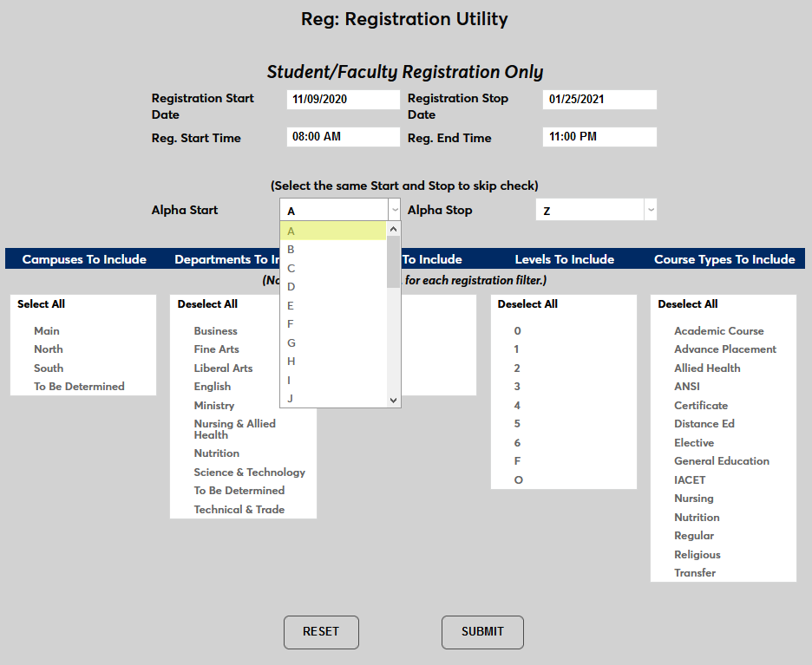Screen dimensions: 812x665
Task: Select level 4 in Levels To Include
Action: 517,405
